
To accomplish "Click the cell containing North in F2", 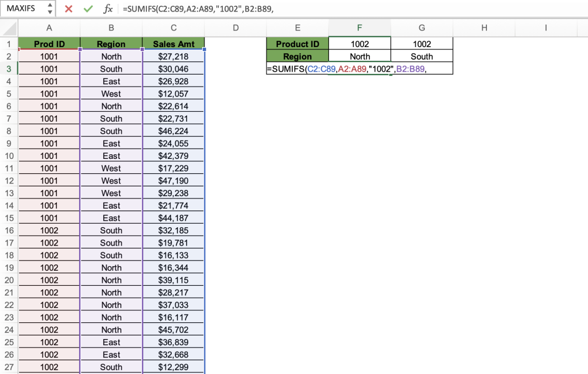I will coord(359,56).
